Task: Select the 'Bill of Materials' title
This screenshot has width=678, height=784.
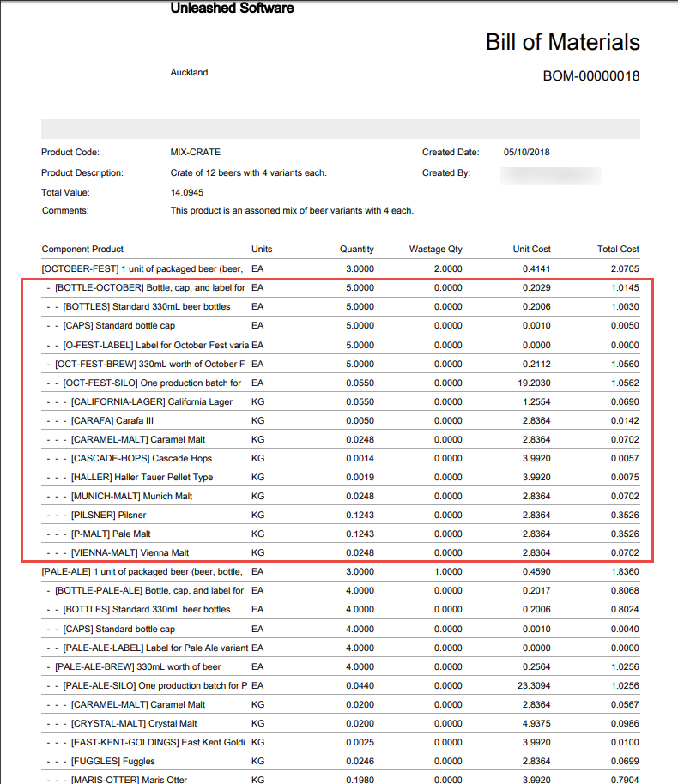Action: coord(562,42)
